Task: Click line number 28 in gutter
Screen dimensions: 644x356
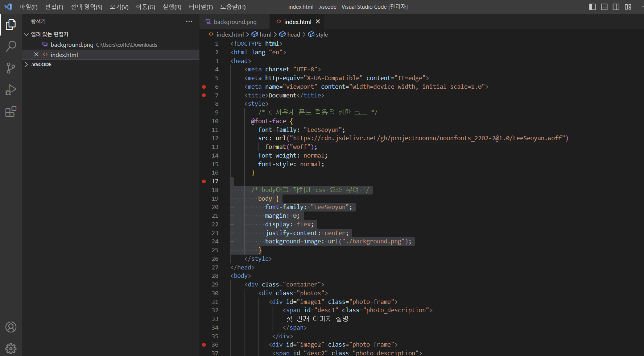Action: pos(215,276)
